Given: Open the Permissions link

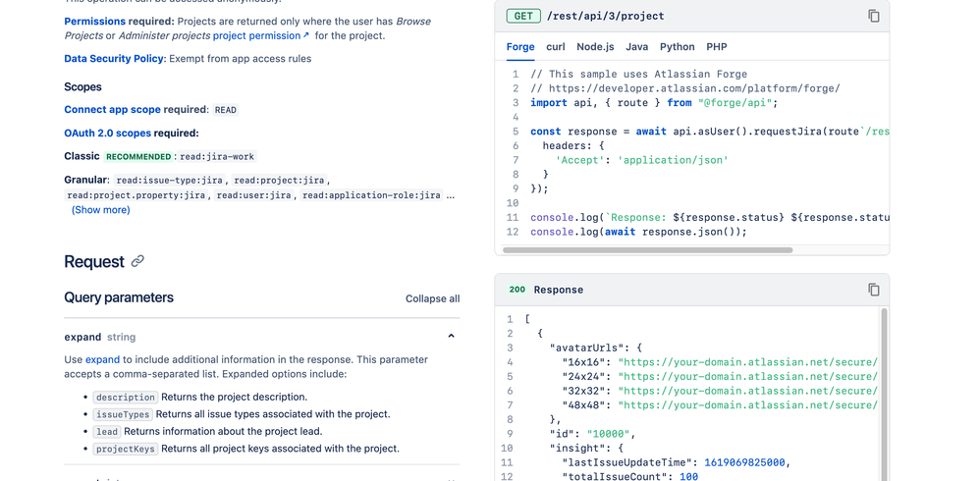Looking at the screenshot, I should click(94, 22).
